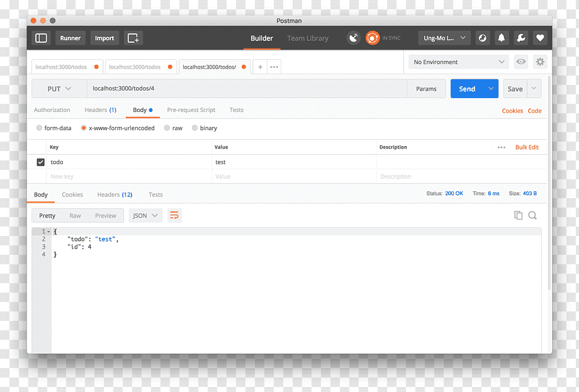Open environment quick look eye icon

pyautogui.click(x=520, y=62)
